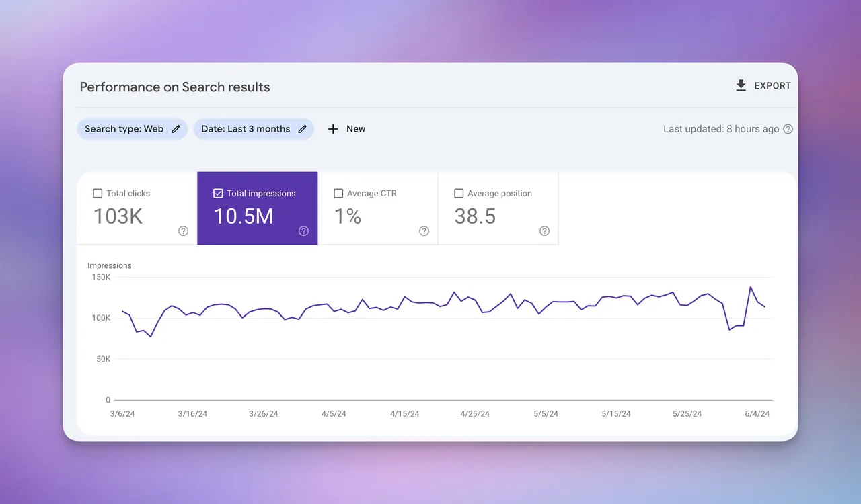861x504 pixels.
Task: Edit the Date: Last 3 months pencil
Action: pyautogui.click(x=302, y=129)
